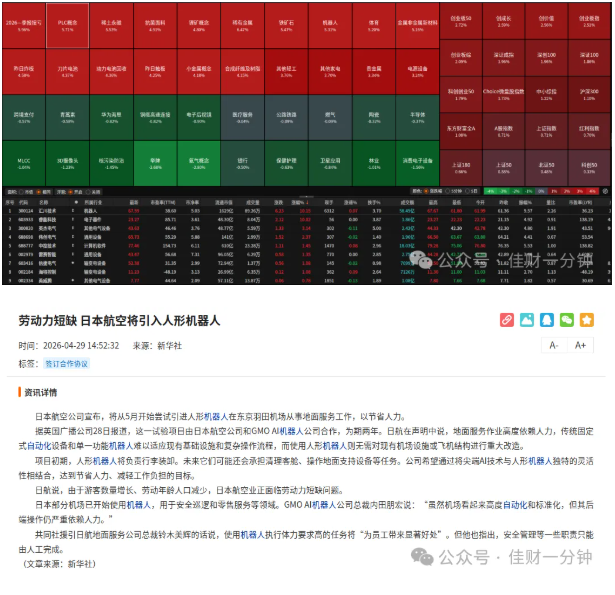Sort table by 市盈率(TTM) column header

click(163, 202)
